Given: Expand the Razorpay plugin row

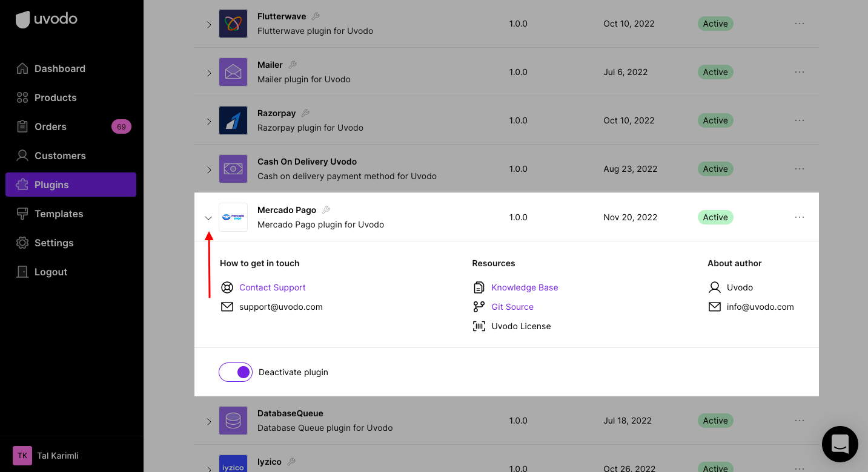Looking at the screenshot, I should point(209,121).
